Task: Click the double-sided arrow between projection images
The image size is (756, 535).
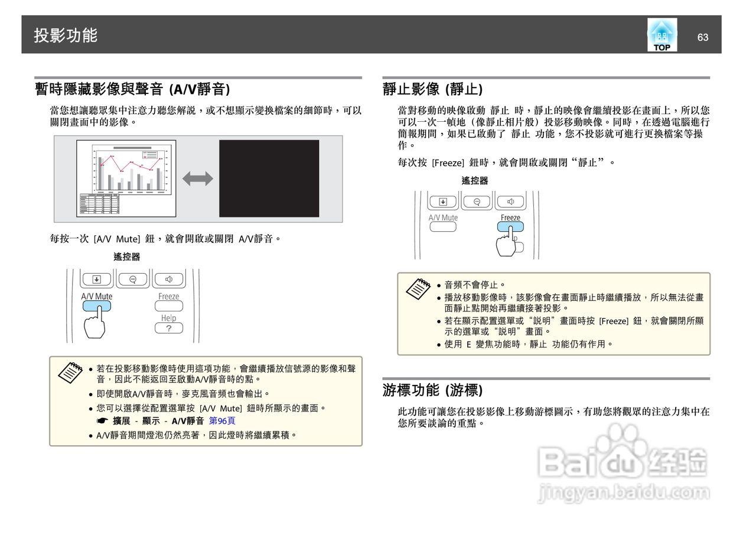Action: (199, 177)
